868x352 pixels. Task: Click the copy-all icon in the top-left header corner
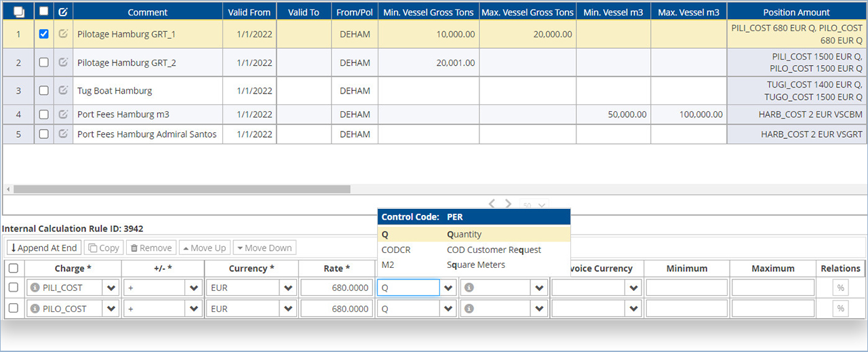[18, 12]
